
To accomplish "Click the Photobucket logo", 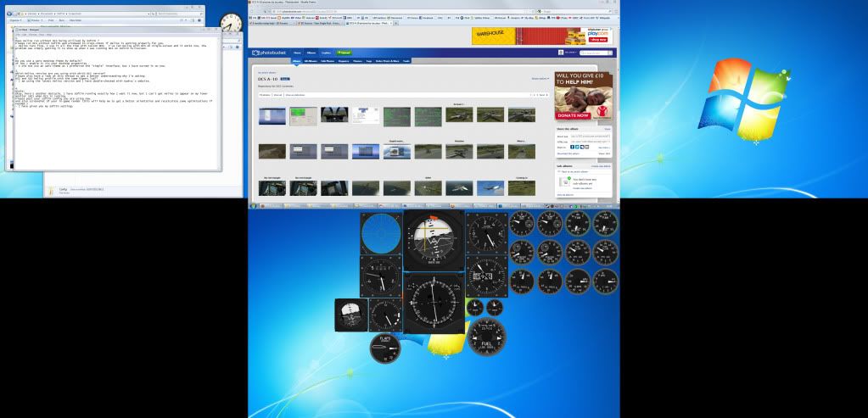I will pyautogui.click(x=270, y=53).
